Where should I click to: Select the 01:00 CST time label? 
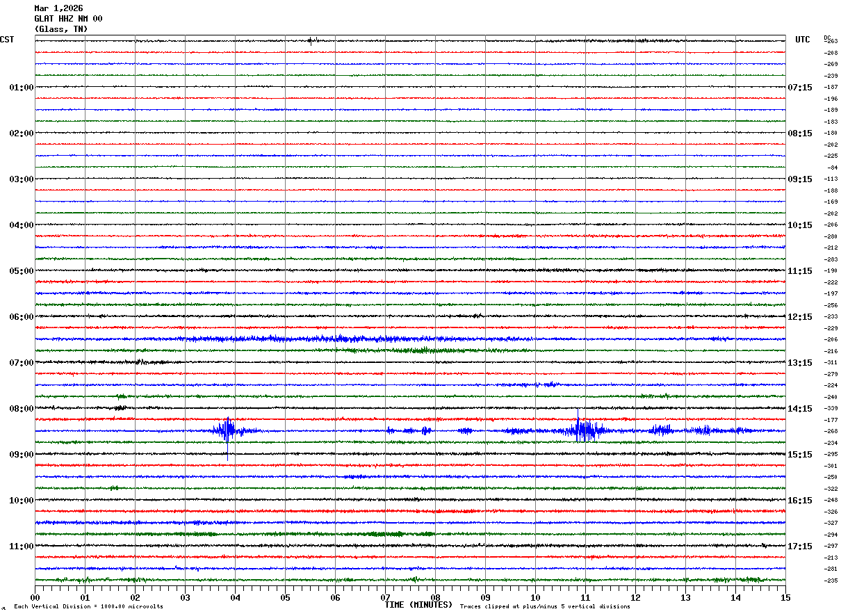click(22, 88)
